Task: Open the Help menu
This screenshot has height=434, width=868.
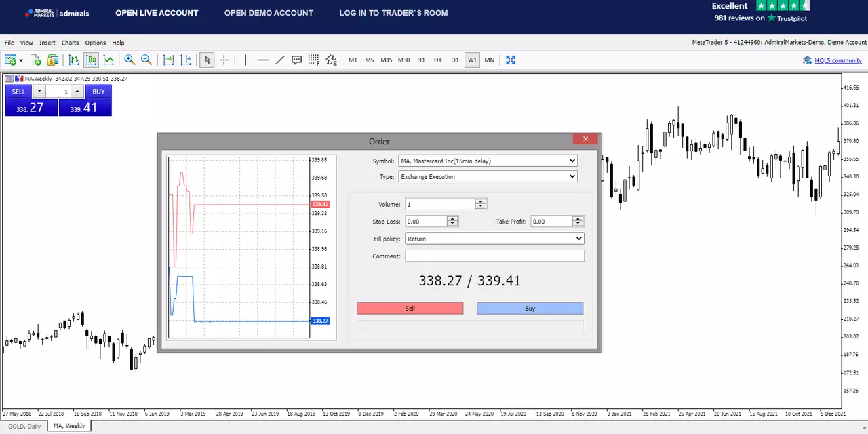Action: coord(118,43)
